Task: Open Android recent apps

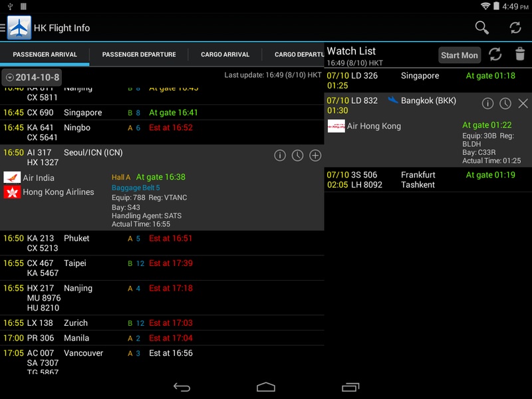Action: (350, 387)
